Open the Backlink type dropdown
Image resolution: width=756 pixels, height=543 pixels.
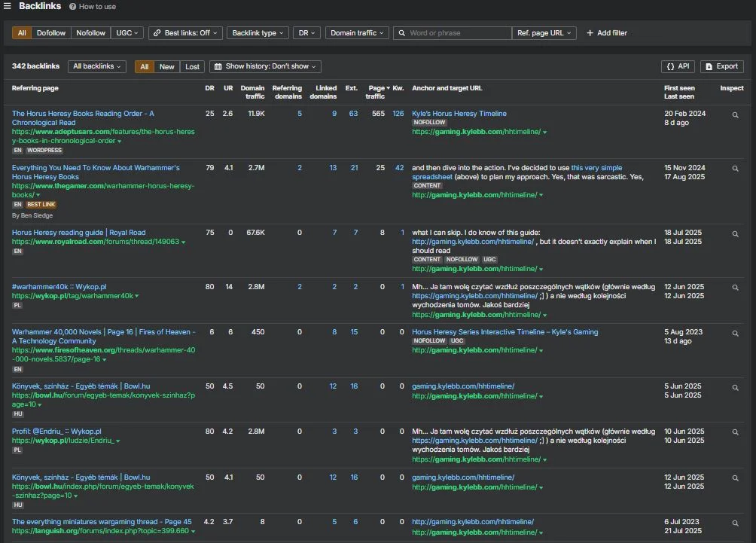258,33
